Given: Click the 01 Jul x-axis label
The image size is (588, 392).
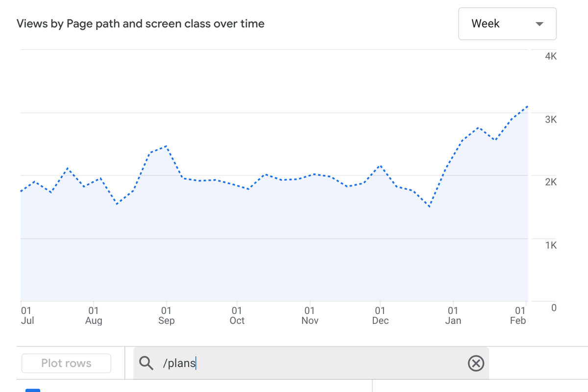Looking at the screenshot, I should (x=27, y=315).
